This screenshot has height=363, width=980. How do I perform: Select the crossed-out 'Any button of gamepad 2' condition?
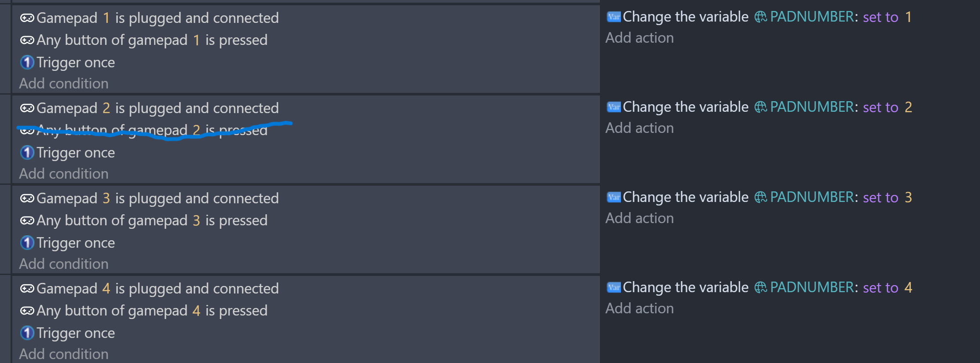click(152, 130)
